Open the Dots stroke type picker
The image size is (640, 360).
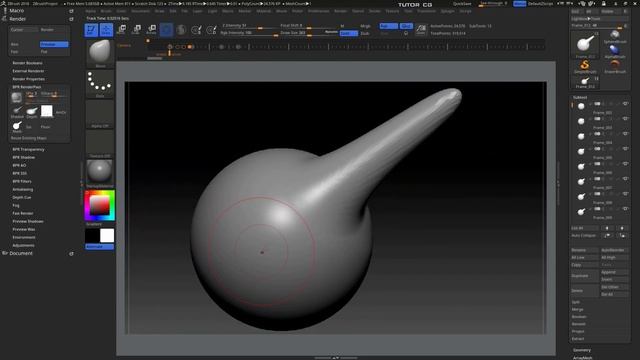(x=100, y=83)
